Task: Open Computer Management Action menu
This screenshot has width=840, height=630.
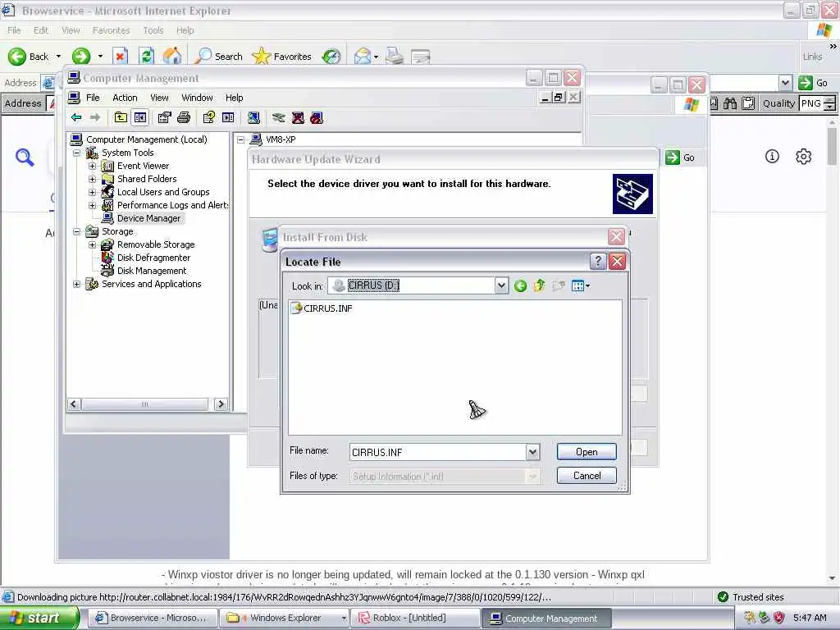Action: pos(125,98)
